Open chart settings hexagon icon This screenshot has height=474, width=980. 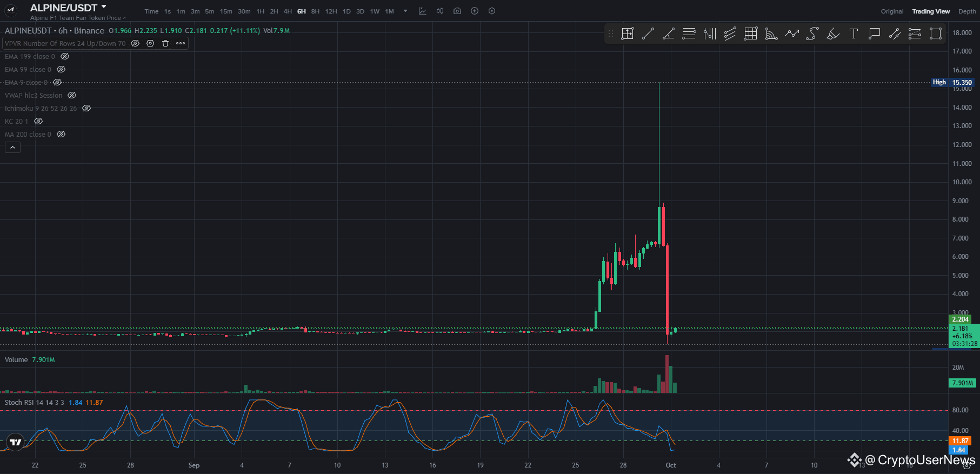492,11
